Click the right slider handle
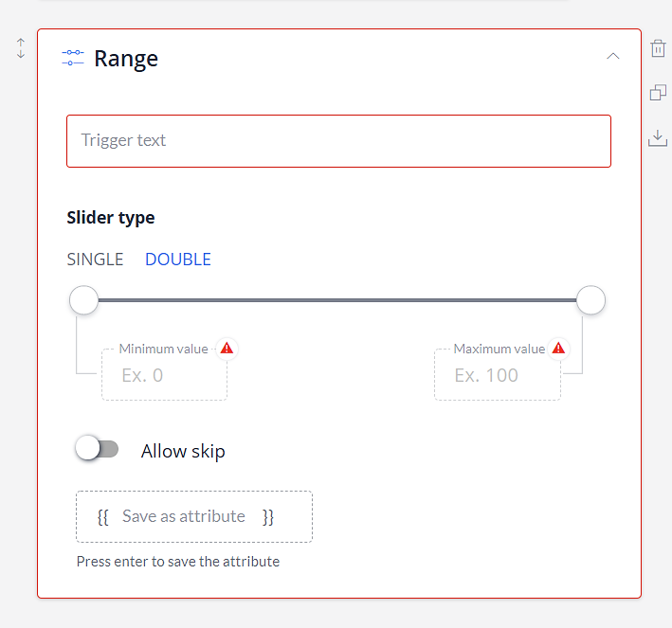This screenshot has height=628, width=672. pyautogui.click(x=590, y=300)
